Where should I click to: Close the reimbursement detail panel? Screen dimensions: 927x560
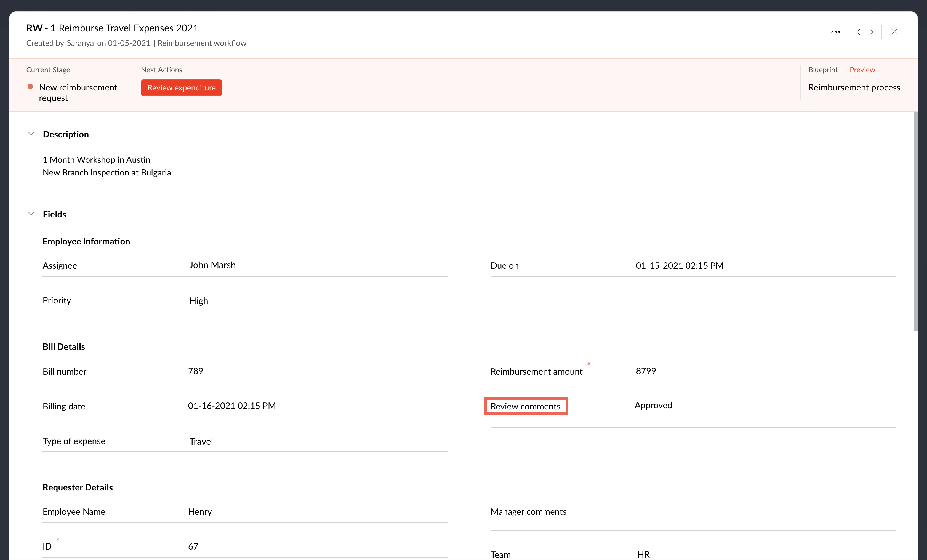tap(894, 32)
